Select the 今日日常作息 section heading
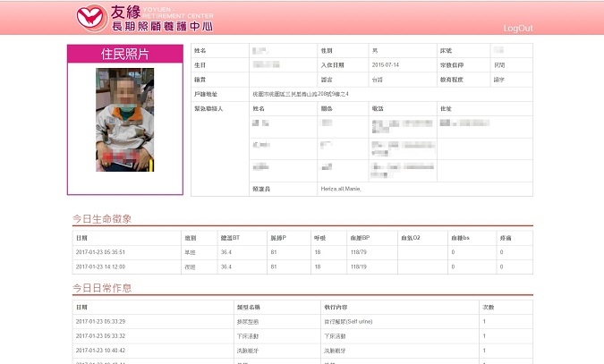This screenshot has width=604, height=364. (102, 288)
